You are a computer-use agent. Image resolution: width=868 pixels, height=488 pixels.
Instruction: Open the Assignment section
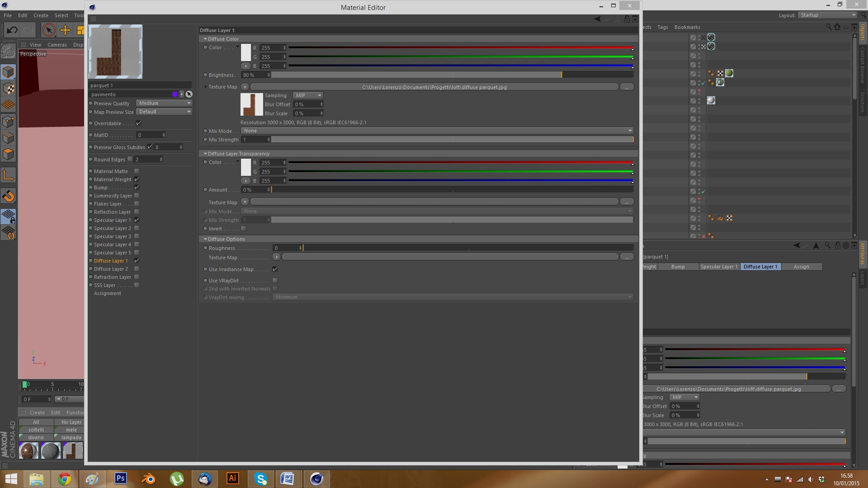click(x=108, y=294)
